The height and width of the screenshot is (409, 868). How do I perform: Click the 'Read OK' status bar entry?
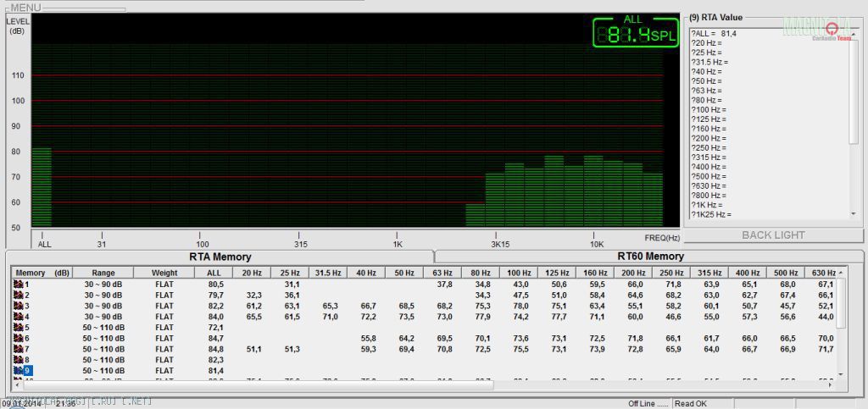coord(690,403)
